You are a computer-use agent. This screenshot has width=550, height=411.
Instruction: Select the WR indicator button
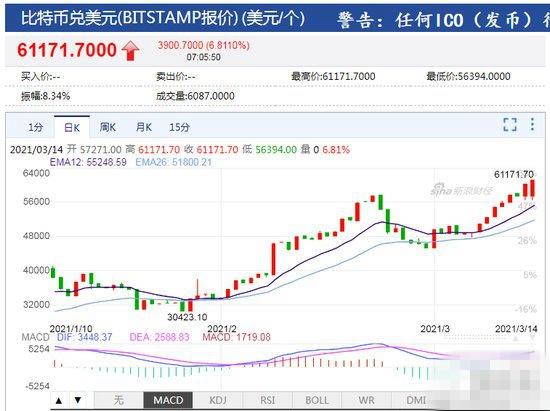366,400
